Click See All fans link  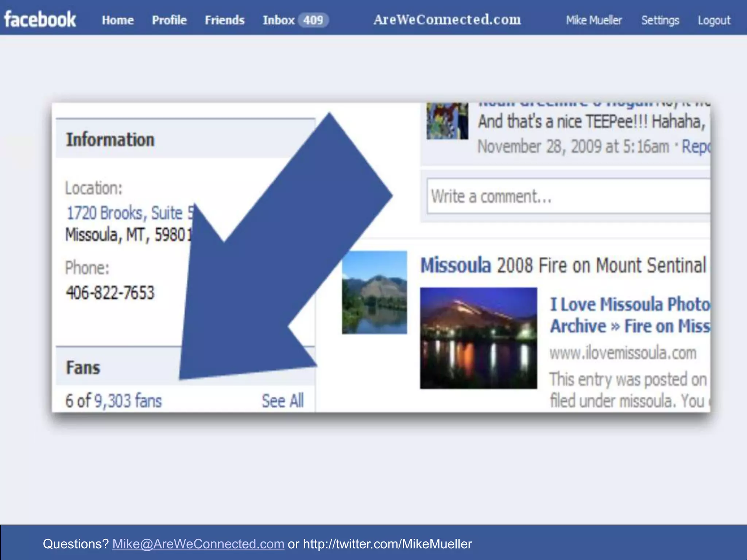283,401
